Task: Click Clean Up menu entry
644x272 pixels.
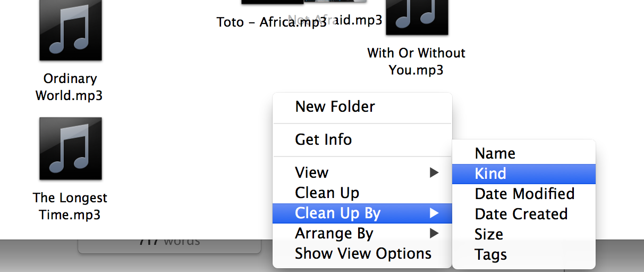Action: click(x=362, y=193)
